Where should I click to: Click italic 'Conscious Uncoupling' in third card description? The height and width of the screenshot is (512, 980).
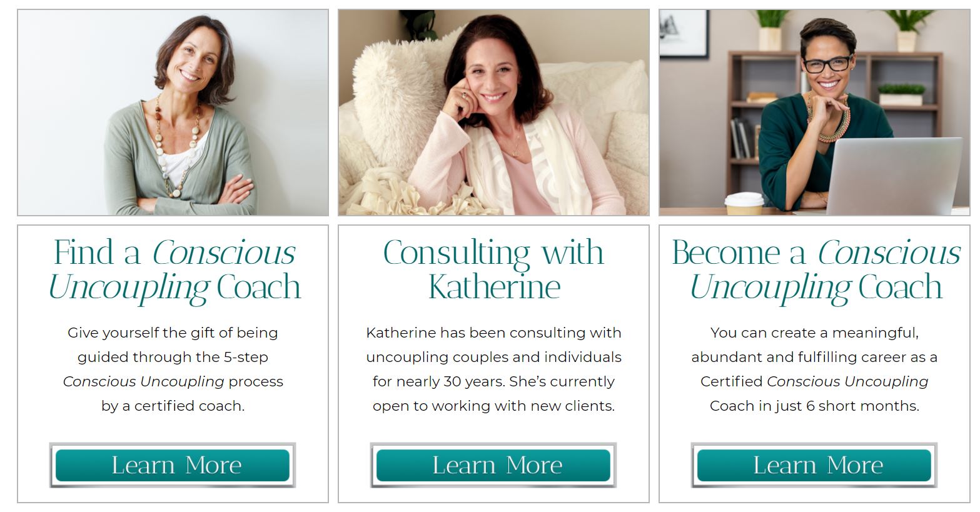tap(847, 381)
